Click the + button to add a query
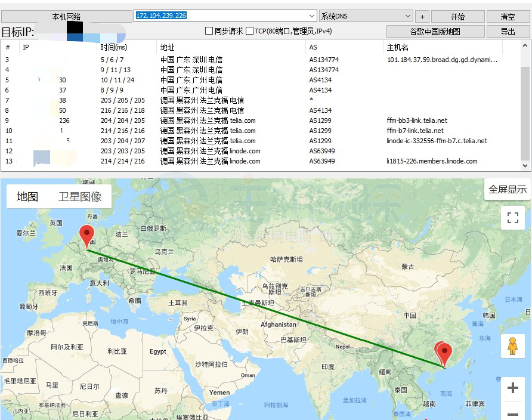This screenshot has height=420, width=532. pyautogui.click(x=421, y=16)
